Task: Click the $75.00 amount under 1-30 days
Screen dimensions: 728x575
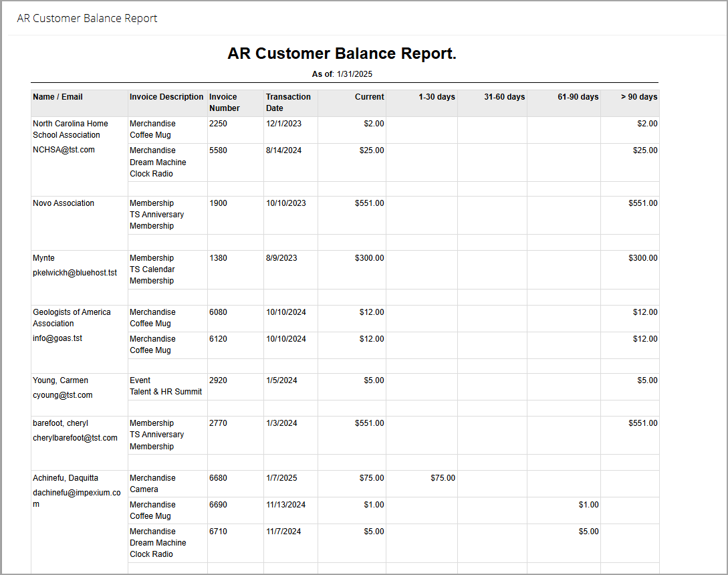Action: point(443,477)
